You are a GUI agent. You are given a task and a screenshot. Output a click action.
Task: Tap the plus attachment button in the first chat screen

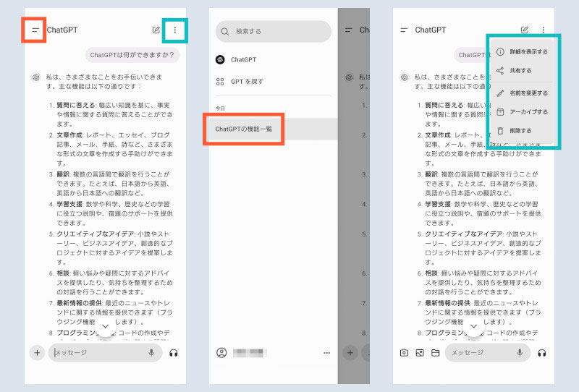point(37,352)
